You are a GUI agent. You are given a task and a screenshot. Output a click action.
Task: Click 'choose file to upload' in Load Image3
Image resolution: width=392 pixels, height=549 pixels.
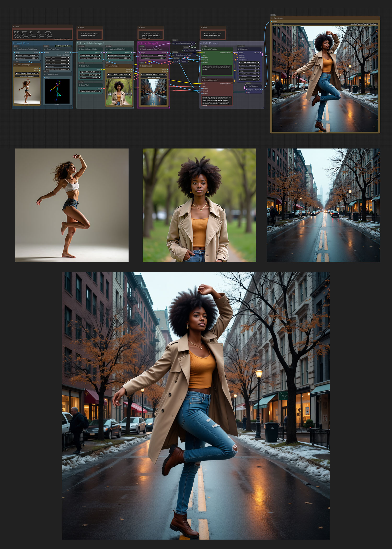click(x=153, y=77)
